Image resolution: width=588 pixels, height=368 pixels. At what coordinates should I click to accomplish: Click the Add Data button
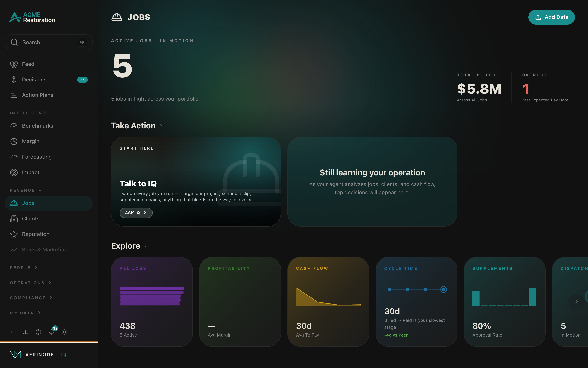click(x=551, y=17)
